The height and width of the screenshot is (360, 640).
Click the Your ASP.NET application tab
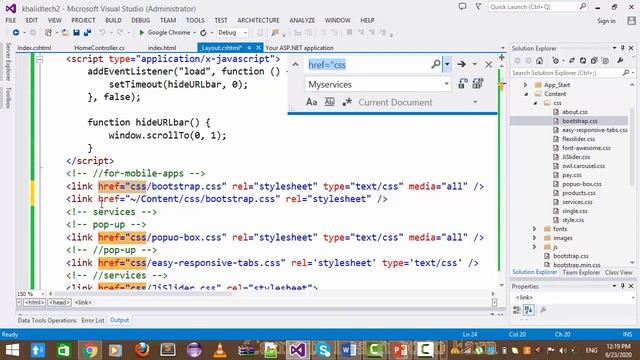click(299, 48)
